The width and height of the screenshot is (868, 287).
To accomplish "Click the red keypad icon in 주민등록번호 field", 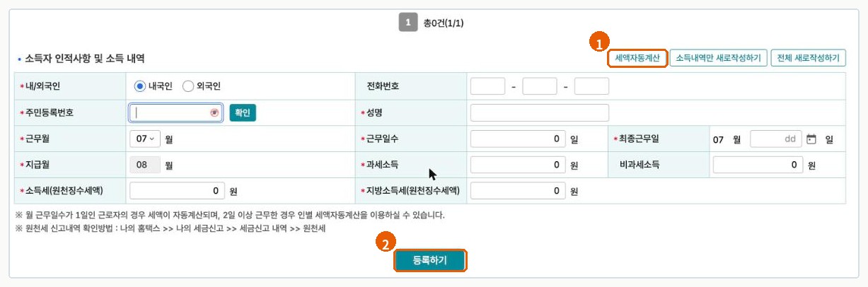I will click(214, 112).
